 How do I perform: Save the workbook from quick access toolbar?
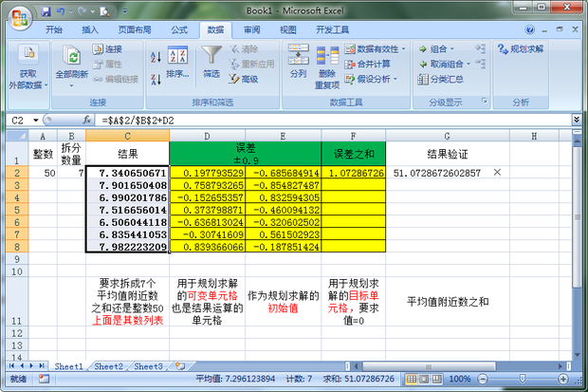coord(46,11)
